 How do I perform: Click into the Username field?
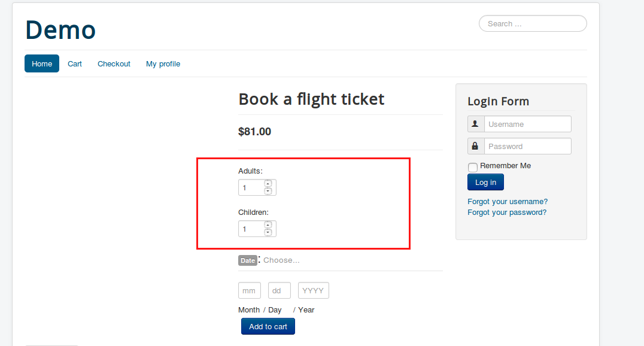tap(527, 124)
